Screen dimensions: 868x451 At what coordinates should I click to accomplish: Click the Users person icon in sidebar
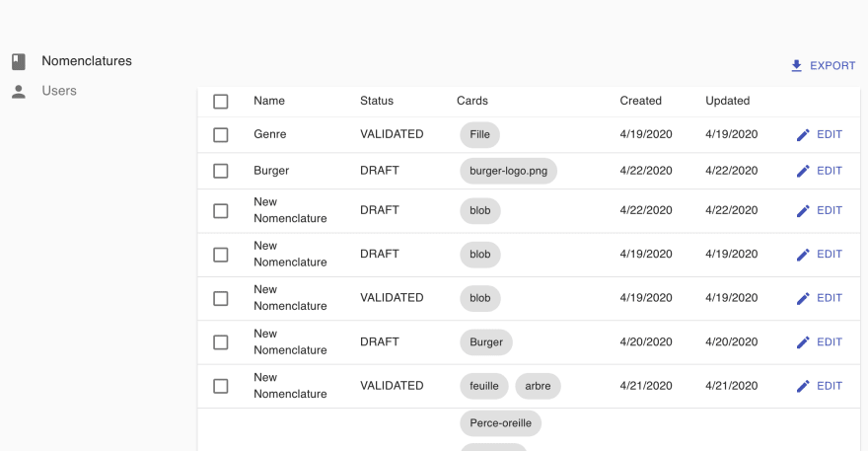click(19, 92)
